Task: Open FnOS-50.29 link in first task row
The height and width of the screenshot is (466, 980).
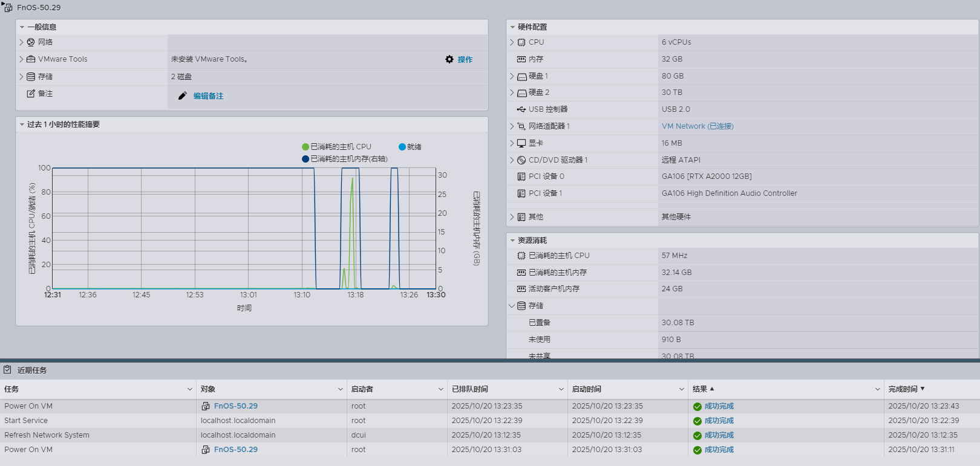Action: (235, 406)
